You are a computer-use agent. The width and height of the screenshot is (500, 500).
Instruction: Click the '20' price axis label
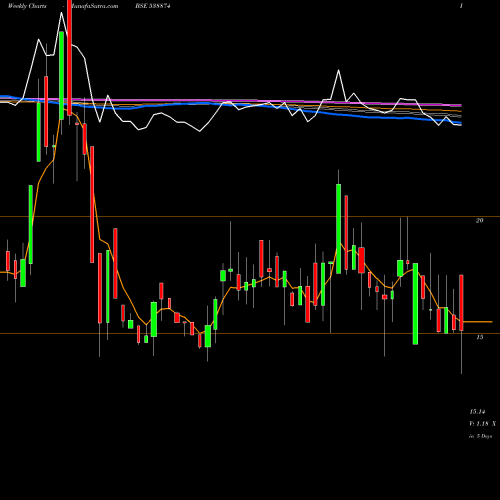click(479, 220)
